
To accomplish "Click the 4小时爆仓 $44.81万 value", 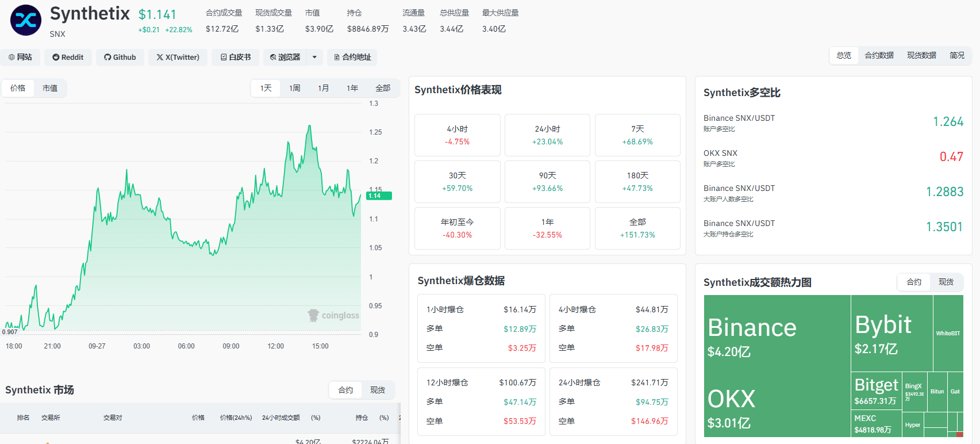I will pyautogui.click(x=652, y=309).
